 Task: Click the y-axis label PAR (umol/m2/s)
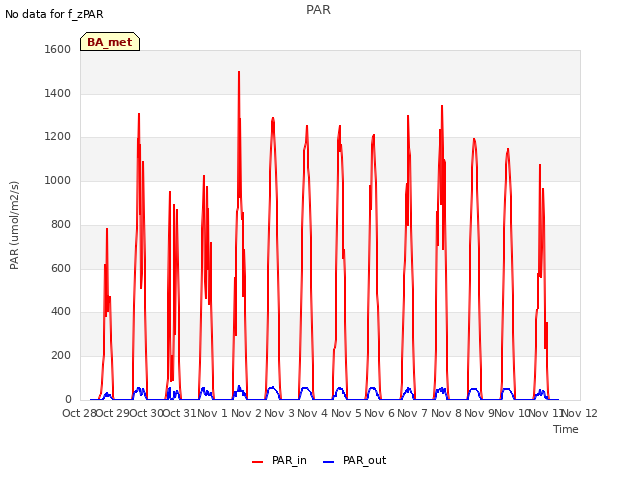14,225
